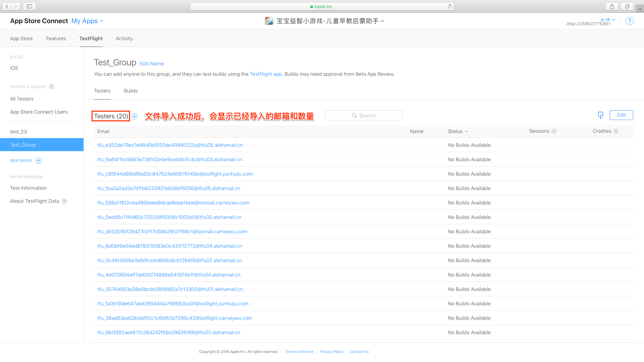
Task: Open About TestFlight Data
Action: (x=35, y=201)
